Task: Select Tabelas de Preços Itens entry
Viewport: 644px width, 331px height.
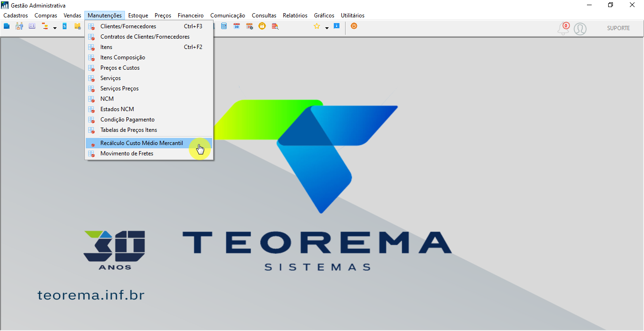Action: (149, 130)
